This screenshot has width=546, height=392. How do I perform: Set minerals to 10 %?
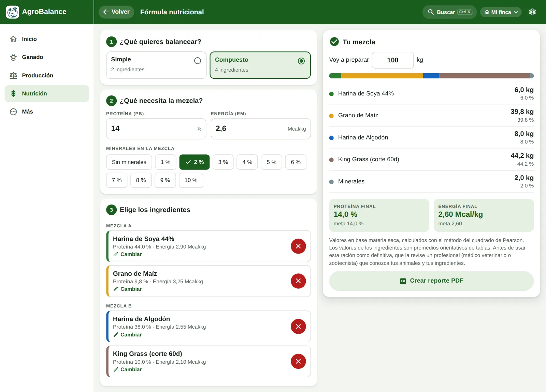click(191, 180)
